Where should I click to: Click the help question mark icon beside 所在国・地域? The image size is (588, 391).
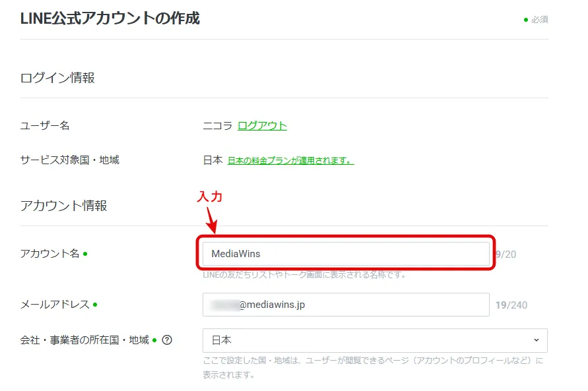coord(167,340)
